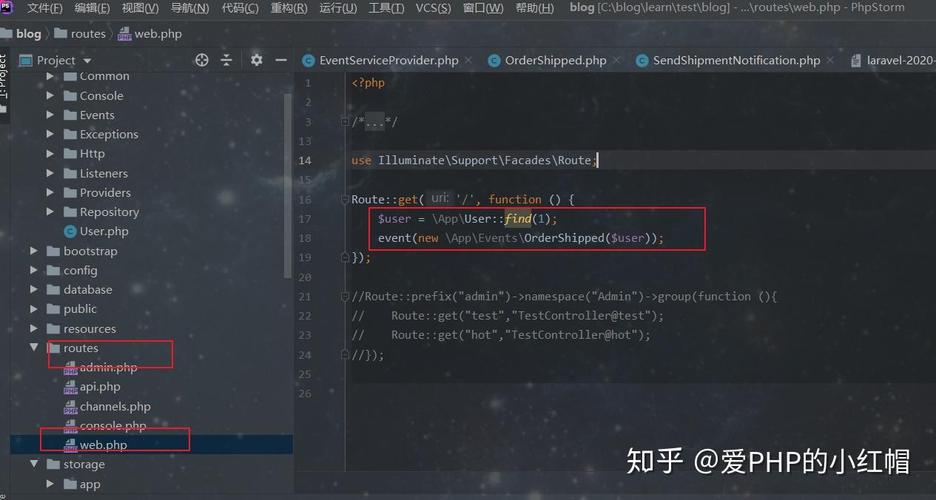The height and width of the screenshot is (500, 936).
Task: Expand the Http folder
Action: (x=50, y=154)
